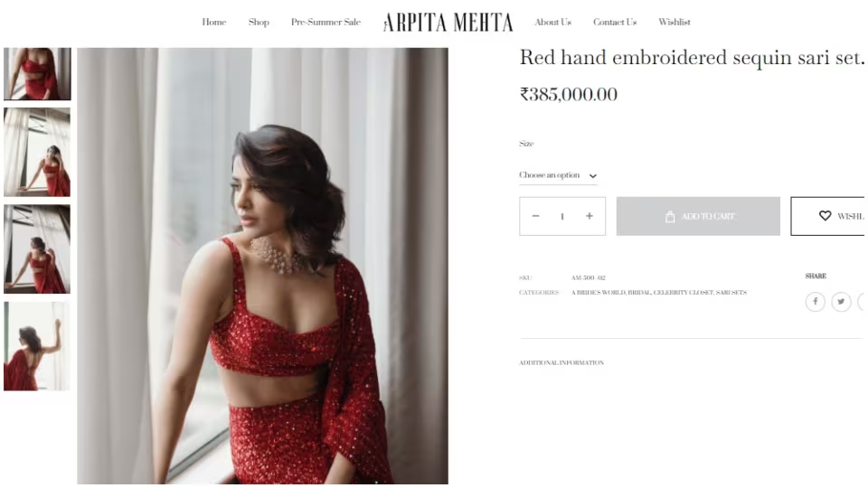Share product on Facebook
Viewport: 868px width, 488px height.
click(x=815, y=302)
